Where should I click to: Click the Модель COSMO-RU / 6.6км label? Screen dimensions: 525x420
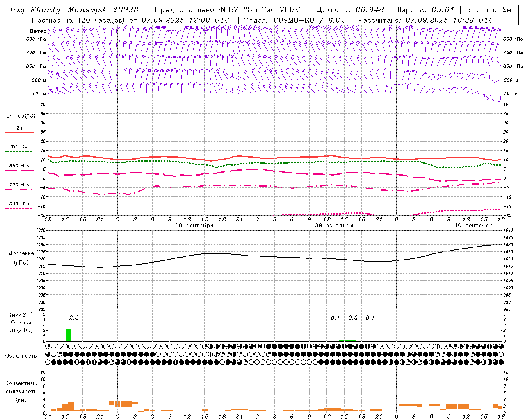coord(295,20)
